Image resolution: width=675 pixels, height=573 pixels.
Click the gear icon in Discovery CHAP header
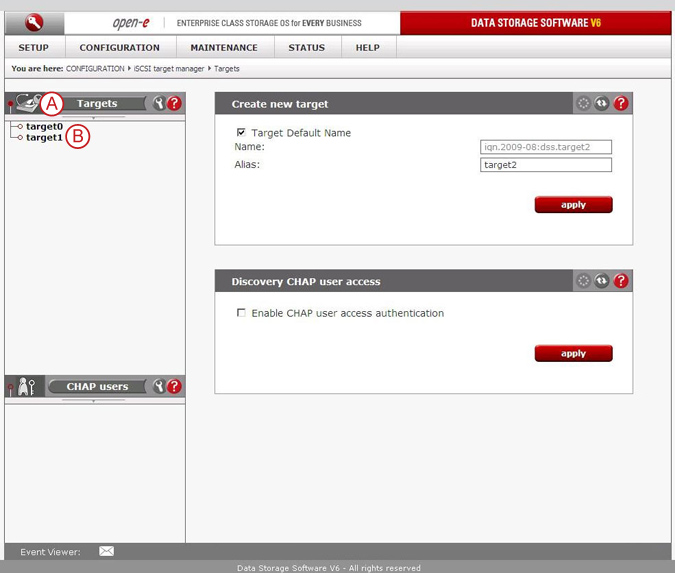pos(583,281)
